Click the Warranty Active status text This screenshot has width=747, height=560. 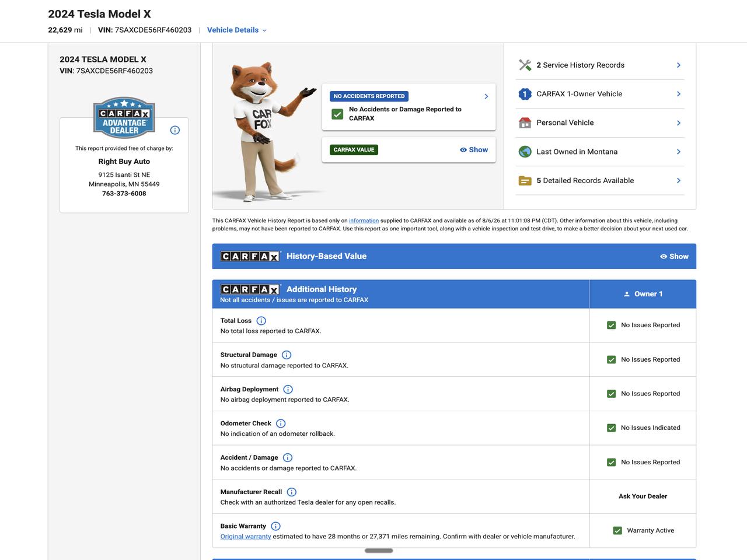[650, 531]
